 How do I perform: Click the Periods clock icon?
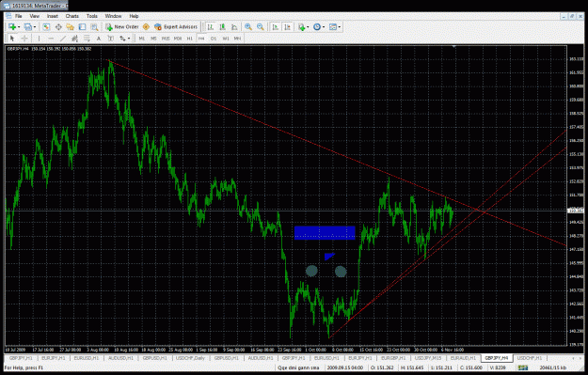pos(317,27)
